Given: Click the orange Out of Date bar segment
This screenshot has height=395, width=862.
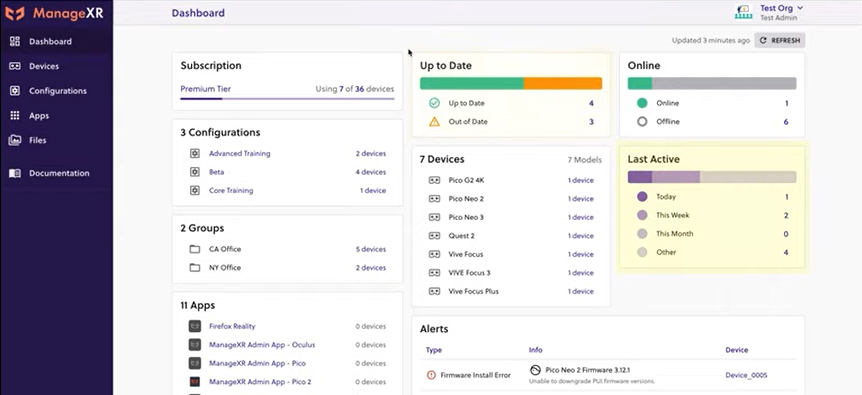Looking at the screenshot, I should 563,83.
